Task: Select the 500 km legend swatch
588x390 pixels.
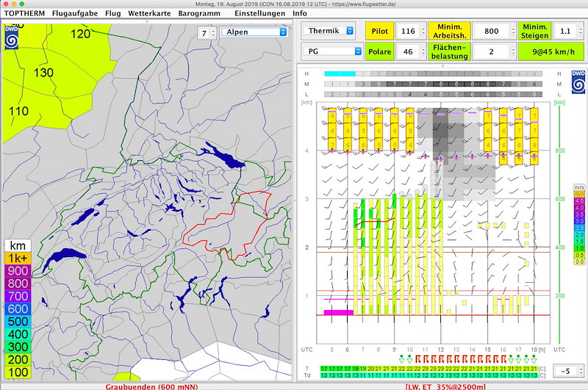Action: coord(18,322)
